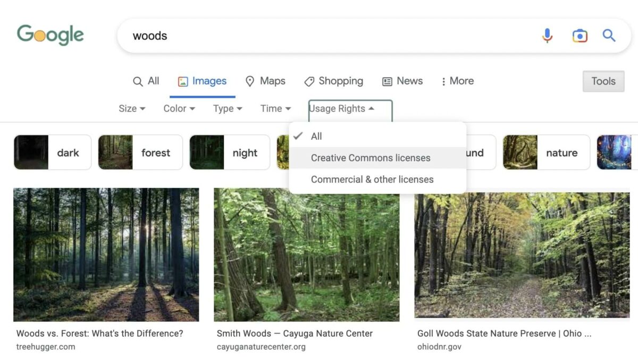Click the Images tab picture icon
The width and height of the screenshot is (638, 364).
click(183, 81)
